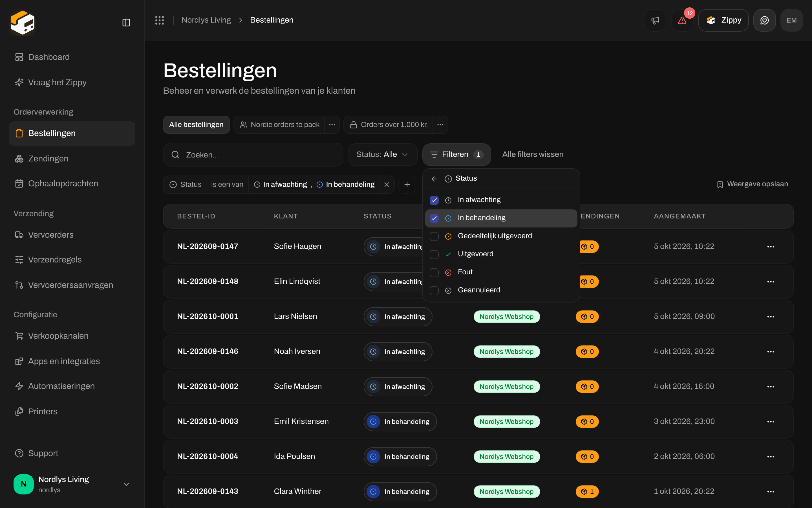812x508 pixels.
Task: Open row actions for NL-202610-0004
Action: (771, 457)
